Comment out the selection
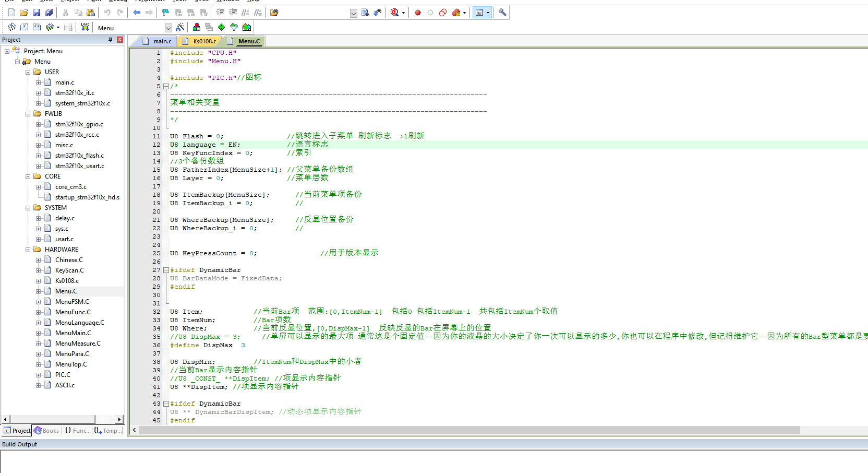 coord(245,13)
